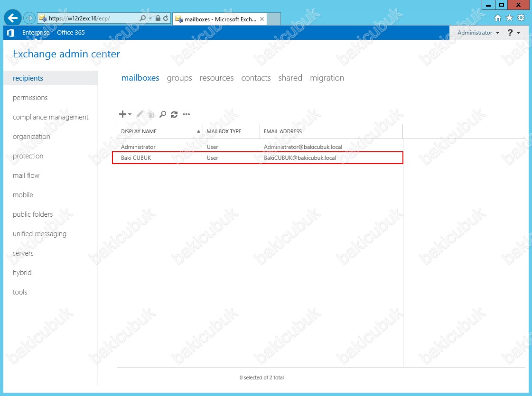Click the browser home icon
The width and height of the screenshot is (532, 396).
point(498,18)
